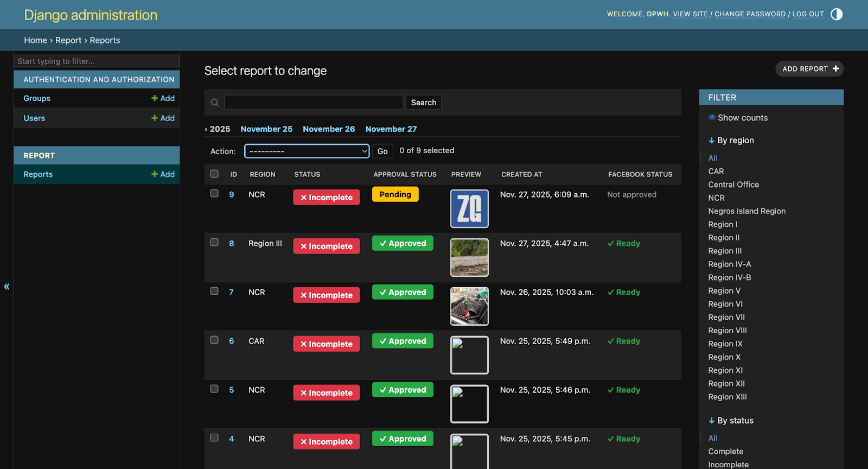
Task: Tick the checkbox for report 9
Action: [214, 194]
